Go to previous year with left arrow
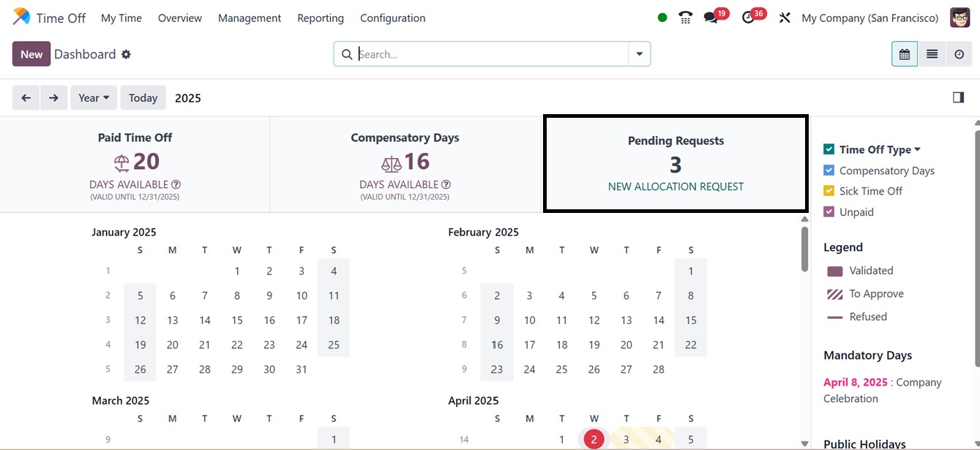 pyautogui.click(x=26, y=98)
